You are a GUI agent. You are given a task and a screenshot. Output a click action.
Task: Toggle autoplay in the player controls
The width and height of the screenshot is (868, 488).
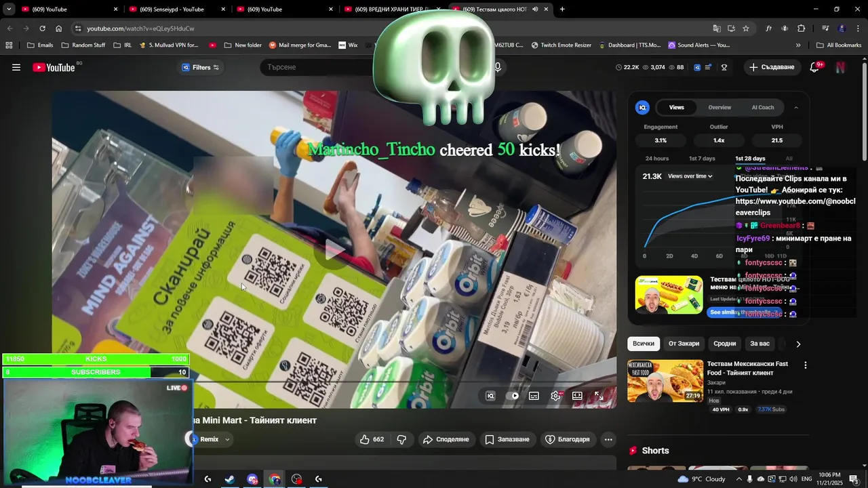pos(512,396)
